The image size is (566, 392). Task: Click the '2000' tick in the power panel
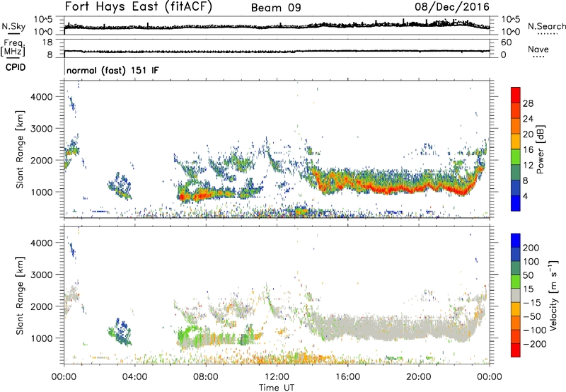[x=42, y=160]
